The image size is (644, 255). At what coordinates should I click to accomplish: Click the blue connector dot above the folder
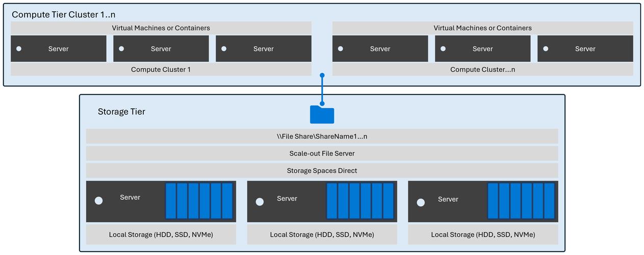[322, 75]
